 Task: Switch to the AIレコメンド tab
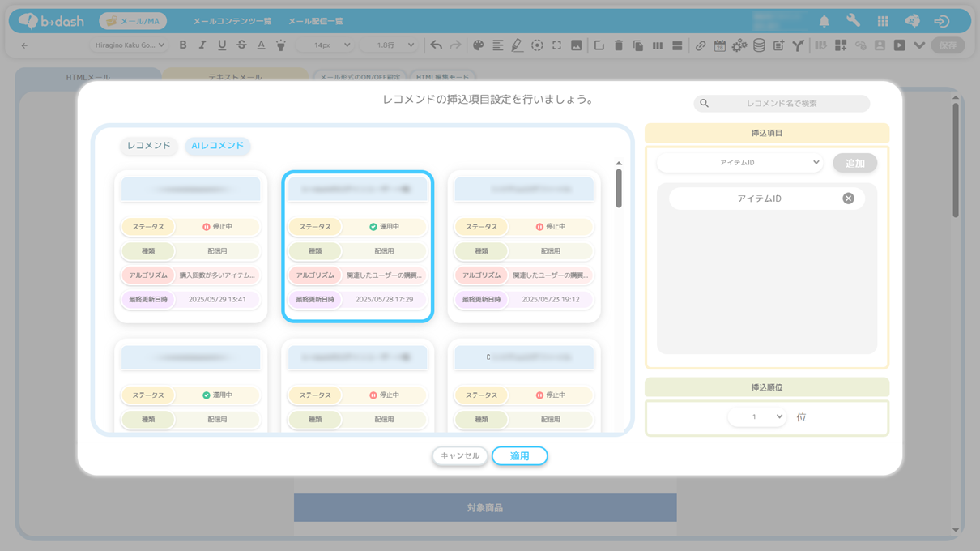coord(217,146)
